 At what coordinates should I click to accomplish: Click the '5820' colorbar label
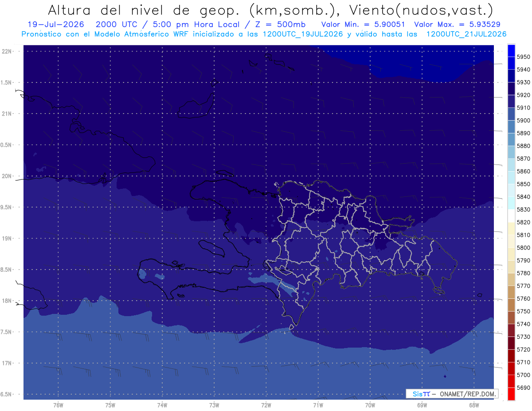click(524, 222)
